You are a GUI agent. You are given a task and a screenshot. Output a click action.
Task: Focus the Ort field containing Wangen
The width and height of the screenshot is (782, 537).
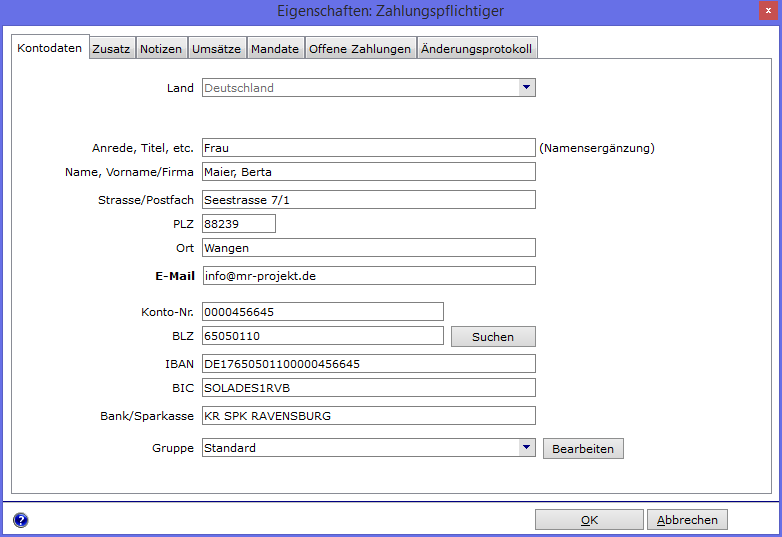(x=369, y=248)
